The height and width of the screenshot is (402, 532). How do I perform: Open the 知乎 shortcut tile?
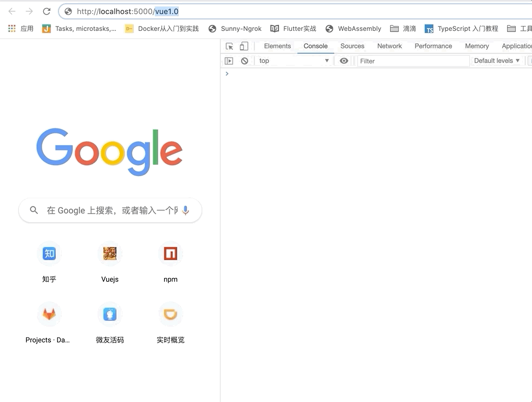(x=49, y=262)
